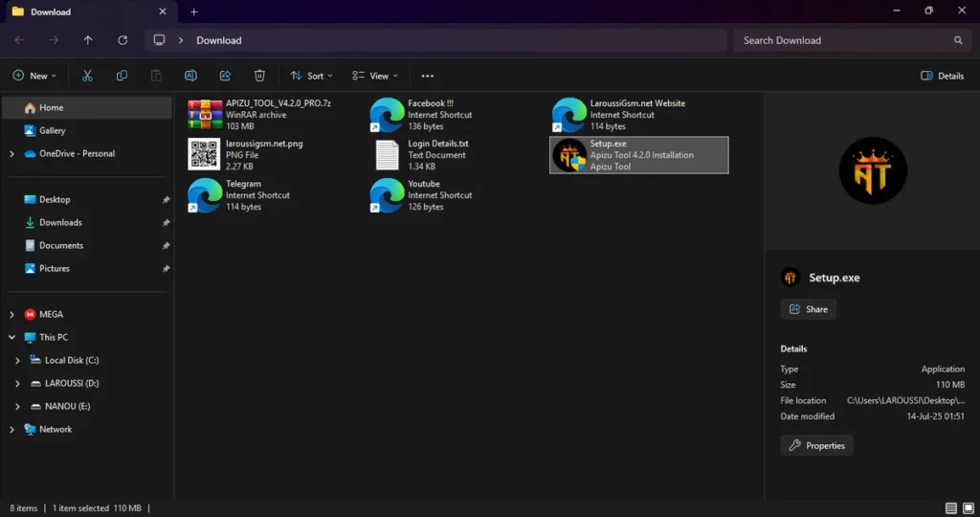Toggle the Details pane button
This screenshot has width=980, height=517.
943,76
